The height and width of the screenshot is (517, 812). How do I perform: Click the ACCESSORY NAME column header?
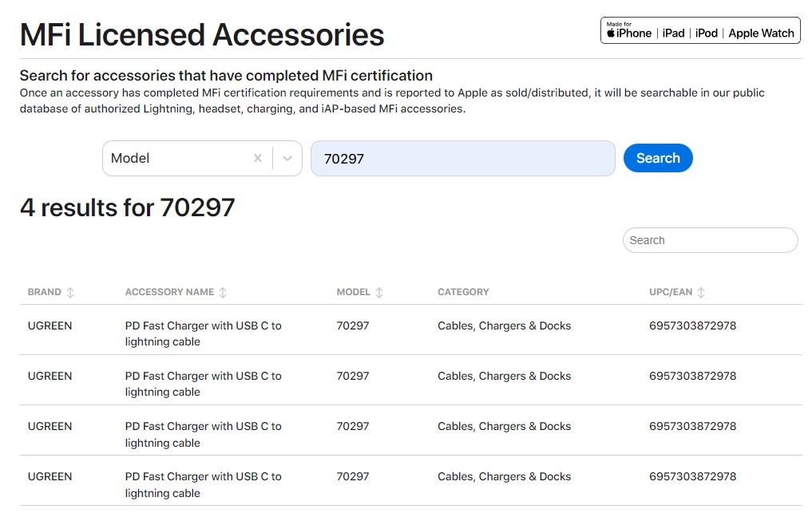(169, 292)
